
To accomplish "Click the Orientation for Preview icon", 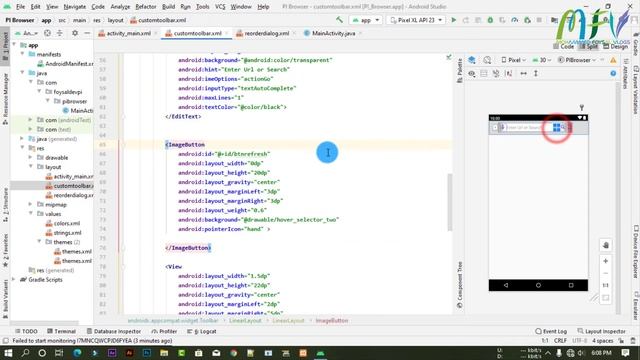I will (487, 60).
